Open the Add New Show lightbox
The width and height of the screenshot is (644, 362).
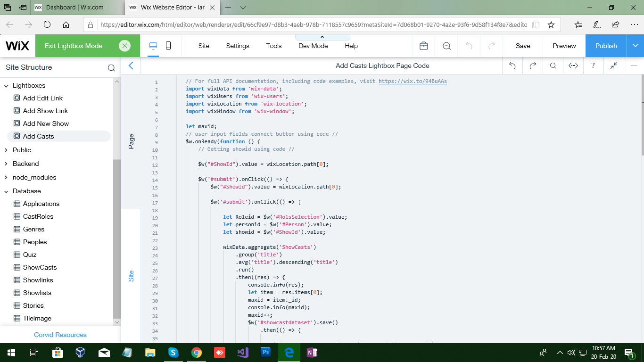[46, 123]
